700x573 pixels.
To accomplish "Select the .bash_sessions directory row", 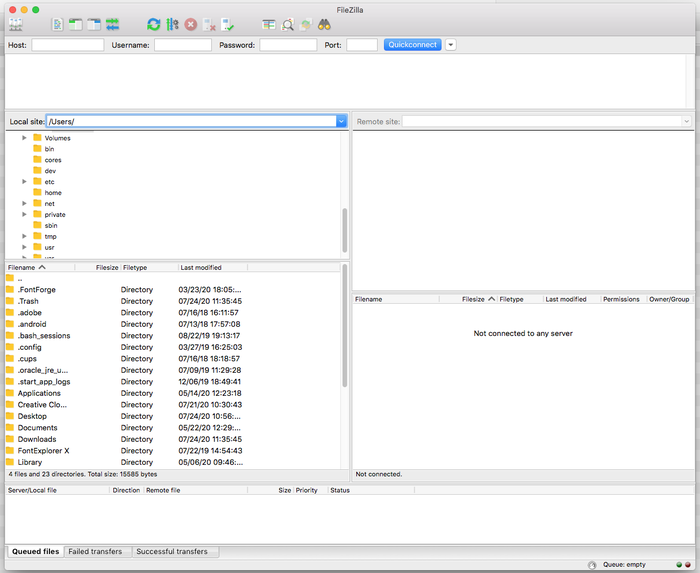I will click(x=172, y=336).
